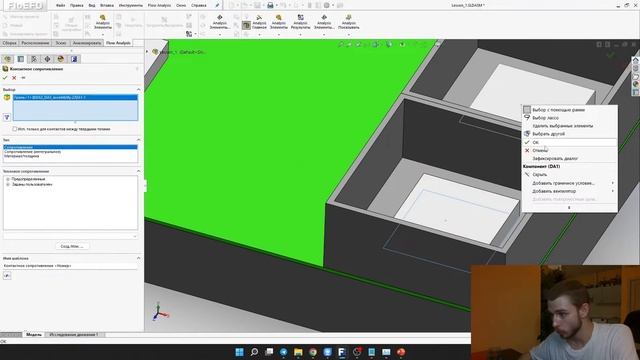Open Добавить вентилятор submenu
Image resolution: width=640 pixels, height=360 pixels.
(569, 191)
